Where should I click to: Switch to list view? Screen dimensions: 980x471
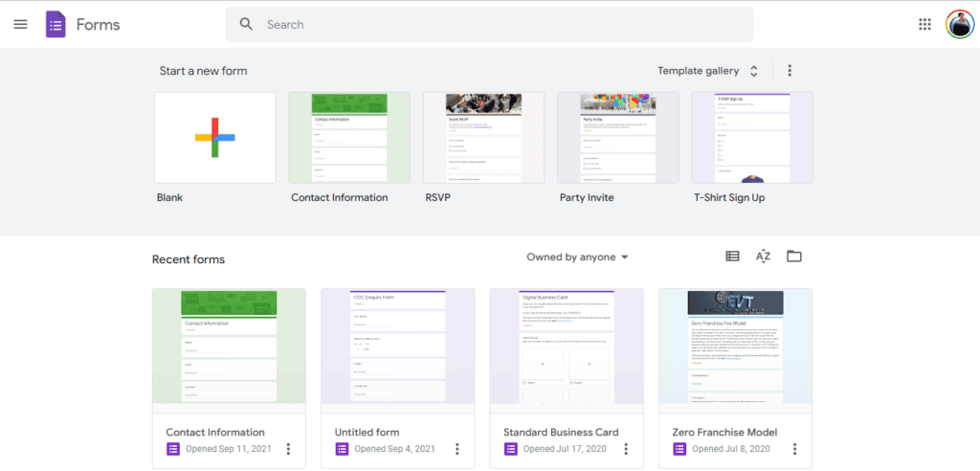pos(732,256)
